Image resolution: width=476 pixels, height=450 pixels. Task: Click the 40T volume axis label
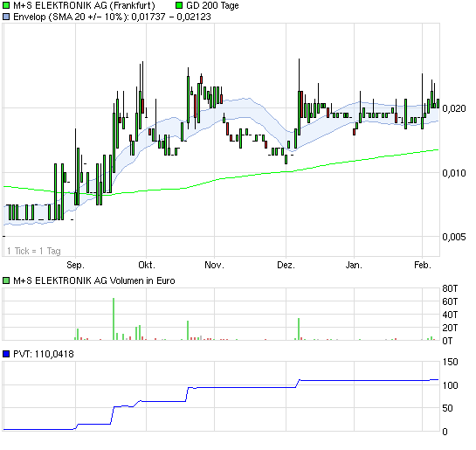(x=450, y=315)
